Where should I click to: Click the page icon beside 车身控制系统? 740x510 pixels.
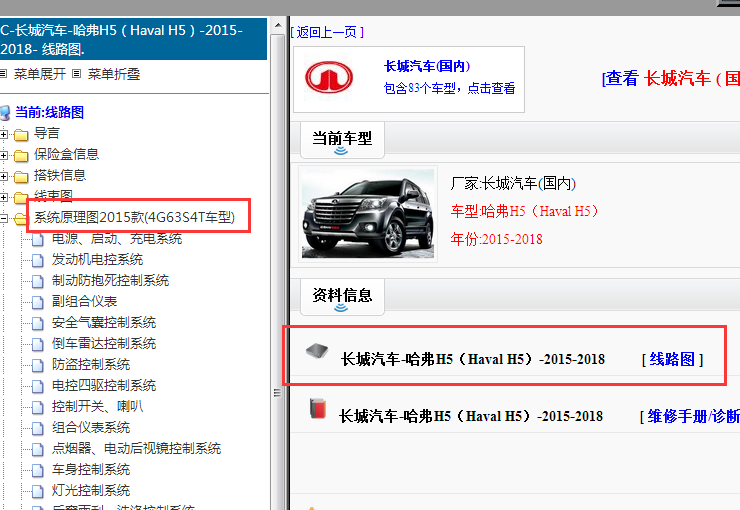pyautogui.click(x=38, y=471)
